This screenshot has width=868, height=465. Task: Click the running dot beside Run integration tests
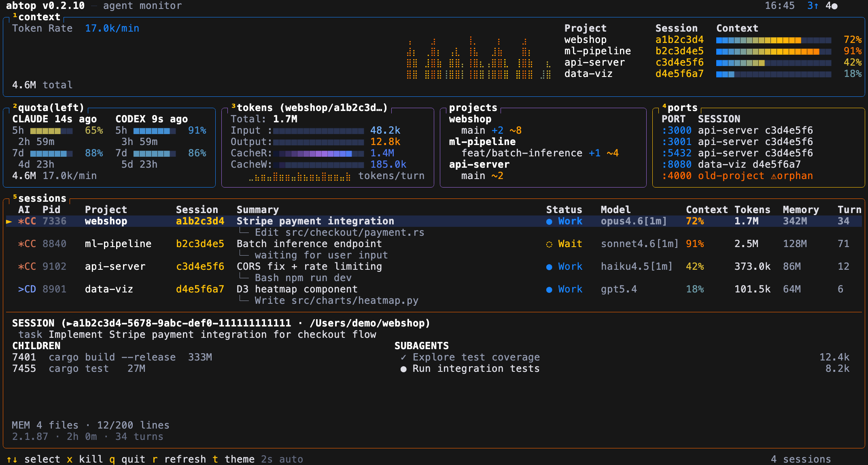pos(403,369)
